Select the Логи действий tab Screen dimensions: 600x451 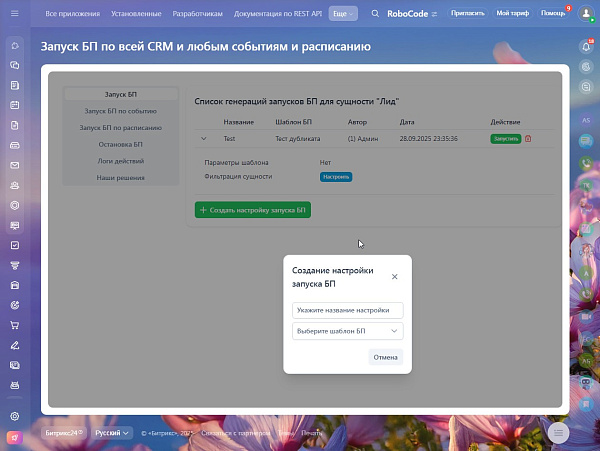[x=121, y=161]
